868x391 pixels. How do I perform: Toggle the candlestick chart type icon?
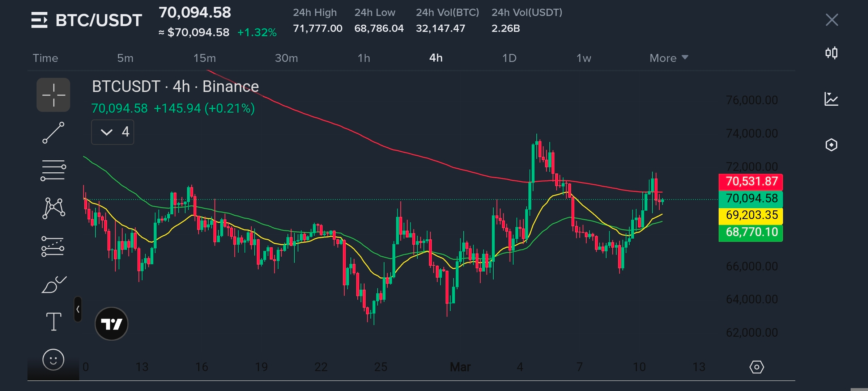tap(831, 53)
